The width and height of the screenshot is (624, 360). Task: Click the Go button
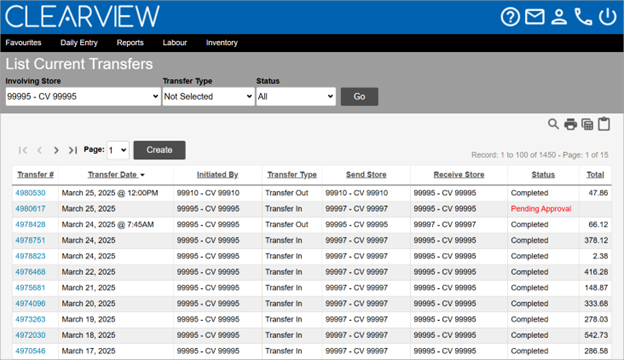359,97
